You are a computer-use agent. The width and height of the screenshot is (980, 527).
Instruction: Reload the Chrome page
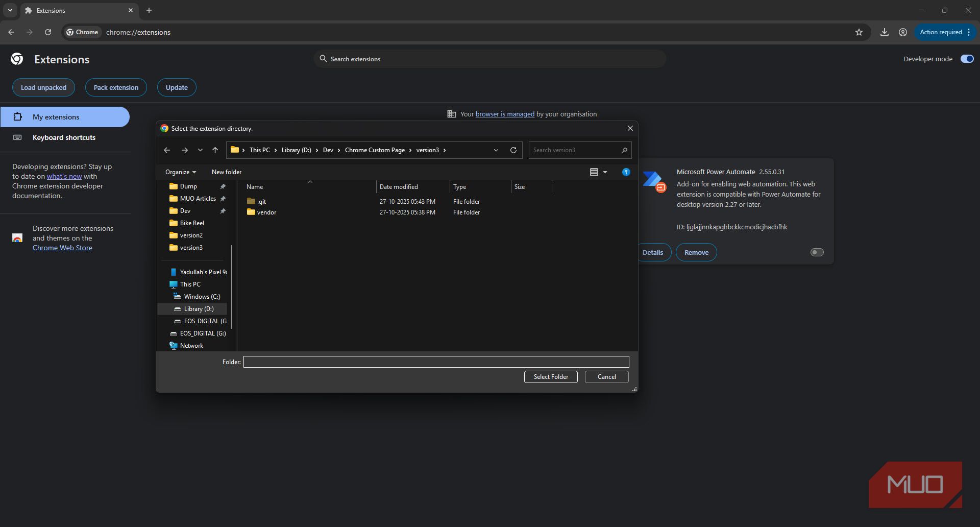click(48, 32)
